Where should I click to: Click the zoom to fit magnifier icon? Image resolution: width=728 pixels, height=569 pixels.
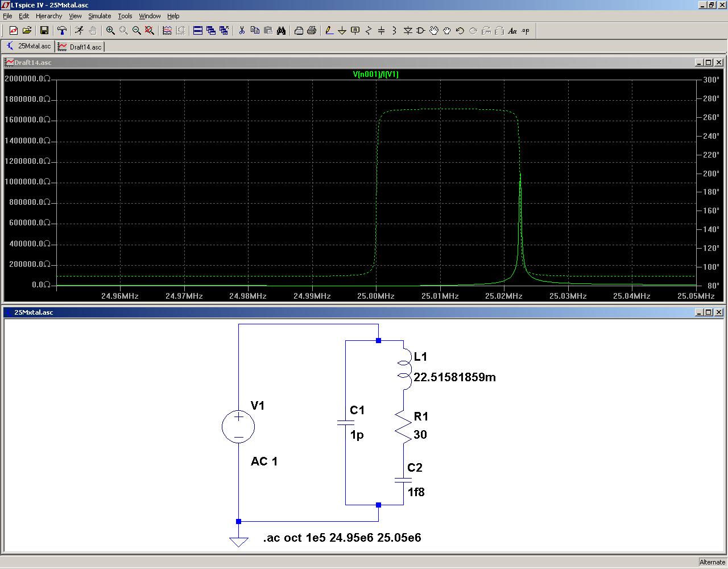coord(150,31)
